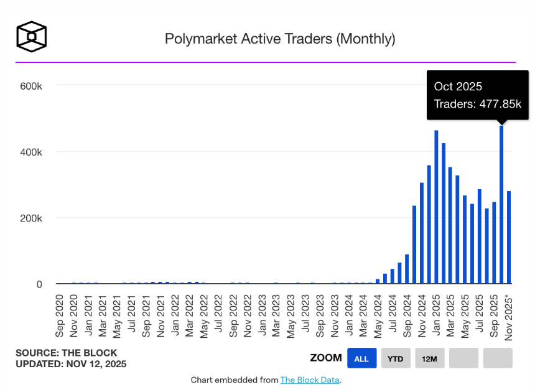Click the first blank zoom button

[463, 358]
